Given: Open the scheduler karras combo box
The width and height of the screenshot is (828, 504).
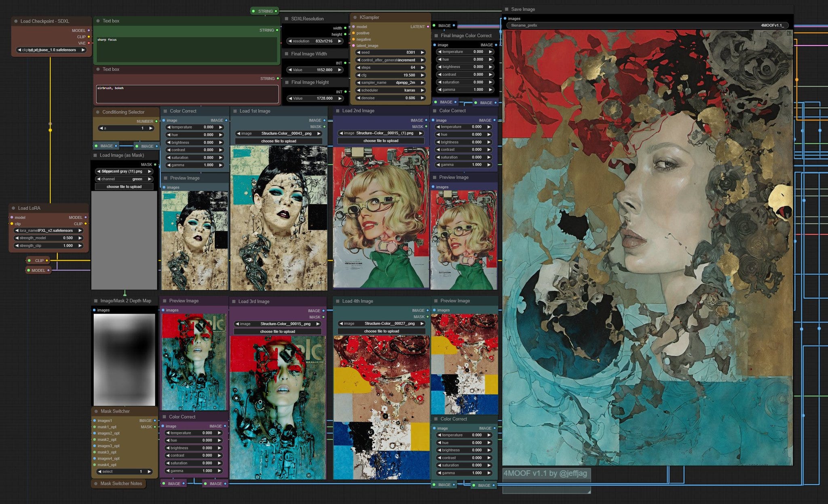Looking at the screenshot, I should coord(390,90).
